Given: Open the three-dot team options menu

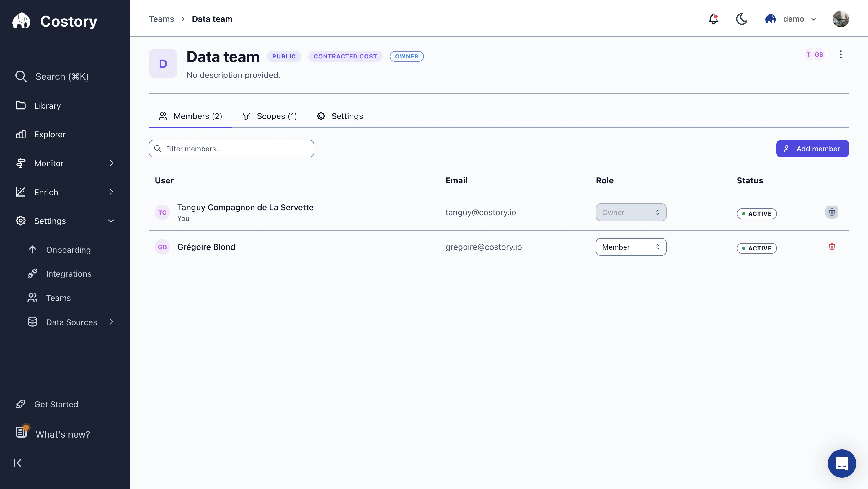Looking at the screenshot, I should 840,54.
